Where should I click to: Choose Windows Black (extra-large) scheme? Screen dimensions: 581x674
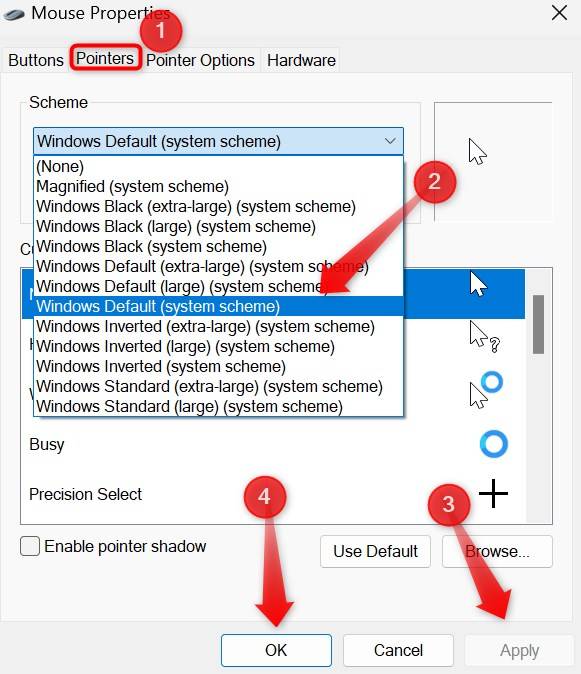[x=196, y=206]
